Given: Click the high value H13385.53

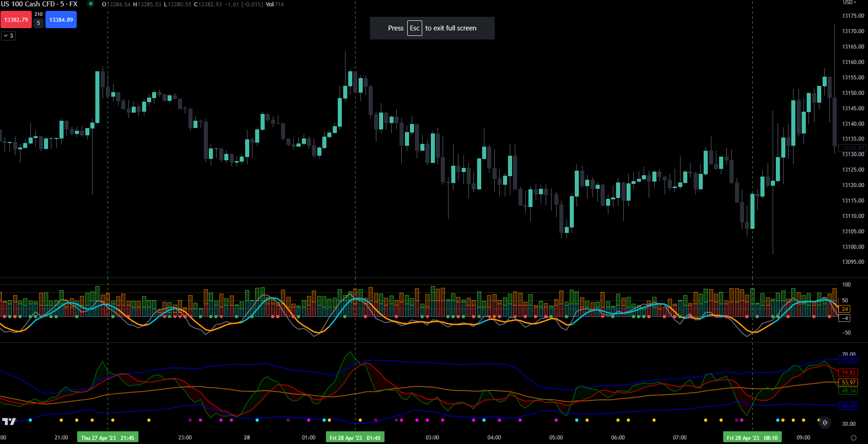Looking at the screenshot, I should pyautogui.click(x=147, y=5).
